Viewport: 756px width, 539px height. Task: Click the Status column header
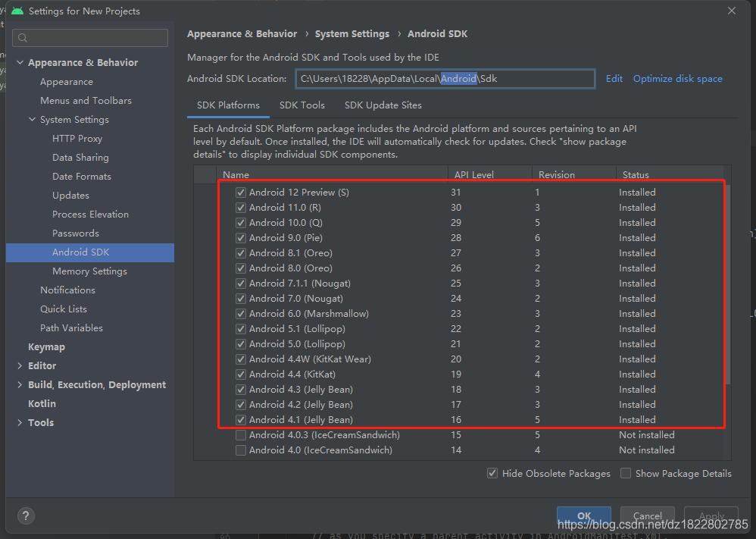point(670,174)
